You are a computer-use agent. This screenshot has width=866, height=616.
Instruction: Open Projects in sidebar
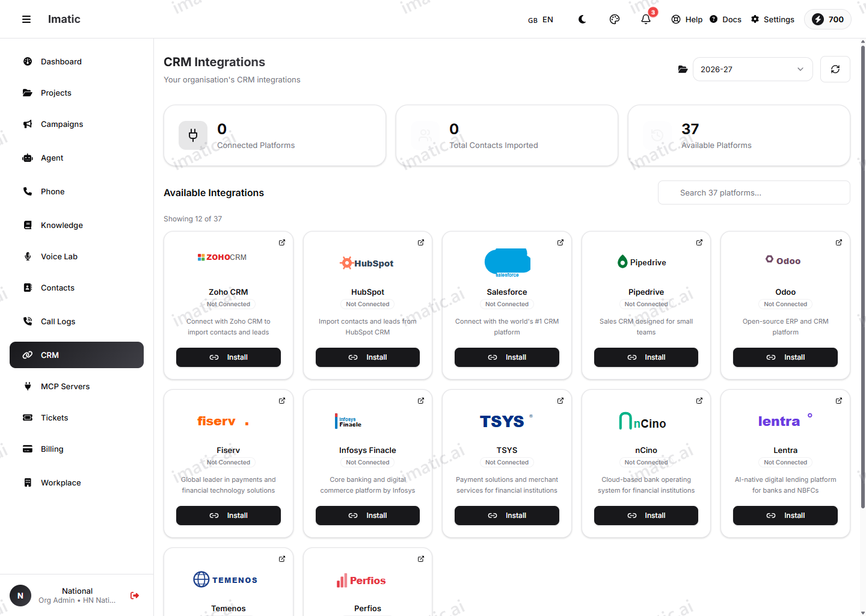tap(76, 93)
